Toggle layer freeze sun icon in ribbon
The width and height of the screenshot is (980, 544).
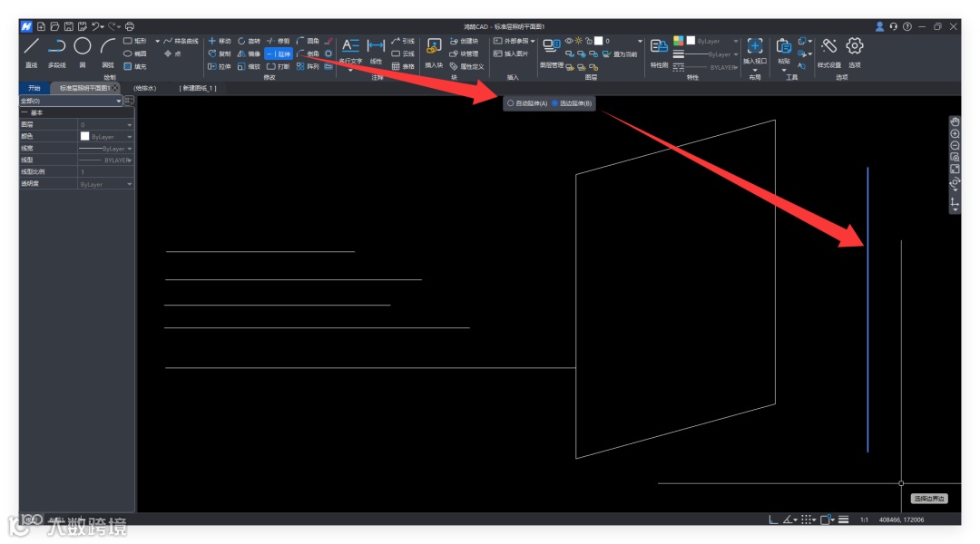point(579,41)
